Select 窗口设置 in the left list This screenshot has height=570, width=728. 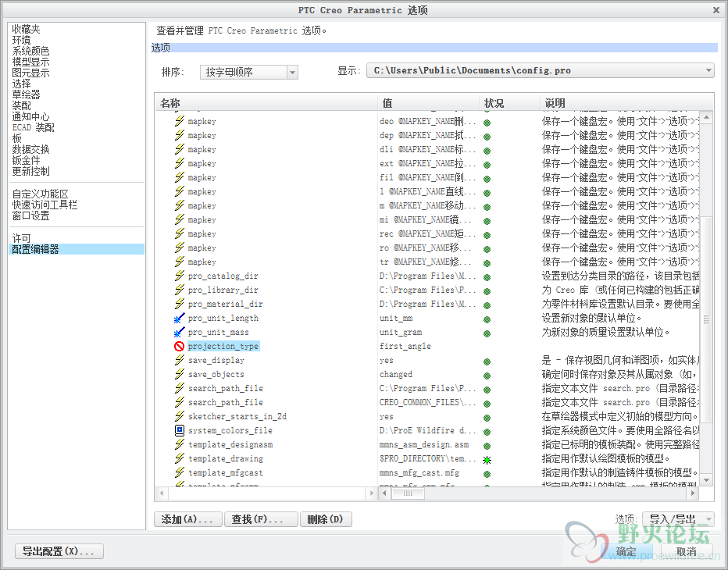pos(30,216)
